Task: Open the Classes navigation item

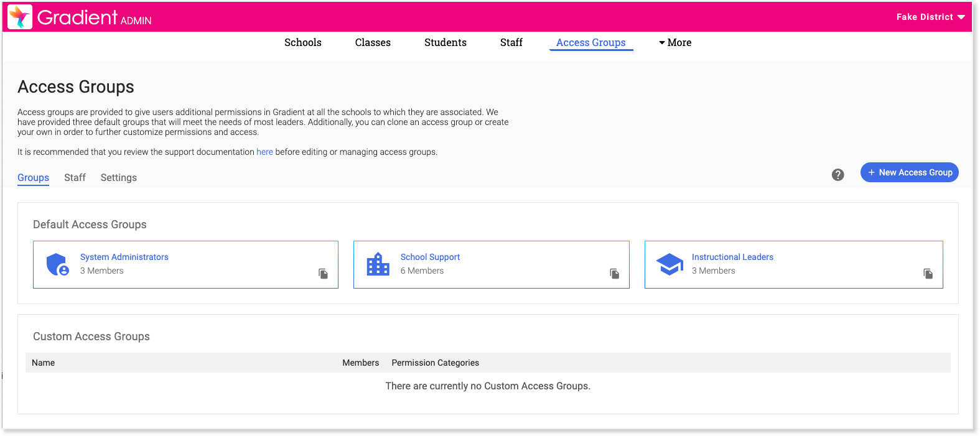Action: coord(373,42)
